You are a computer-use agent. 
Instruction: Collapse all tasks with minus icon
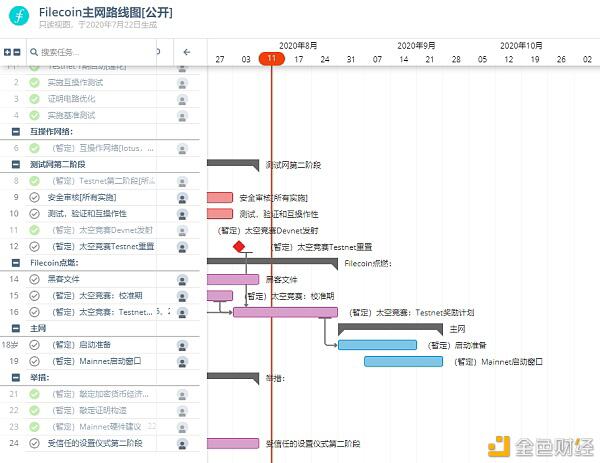tap(16, 52)
